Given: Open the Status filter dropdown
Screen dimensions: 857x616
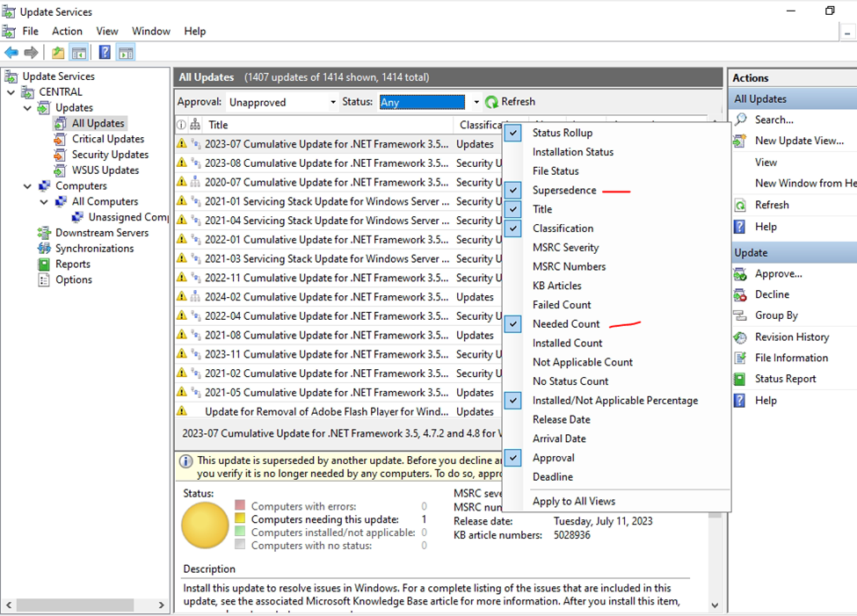Looking at the screenshot, I should pyautogui.click(x=476, y=102).
